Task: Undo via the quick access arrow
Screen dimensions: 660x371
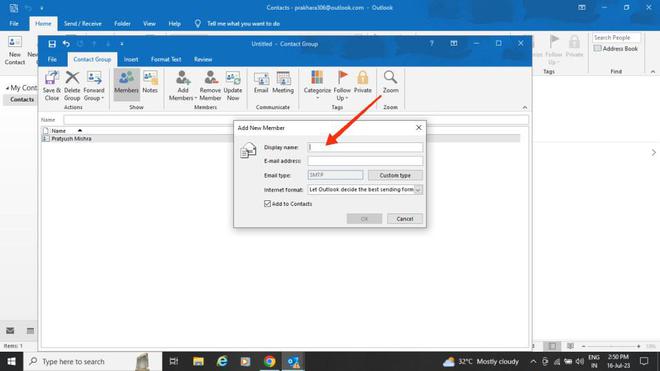Action: tap(66, 44)
